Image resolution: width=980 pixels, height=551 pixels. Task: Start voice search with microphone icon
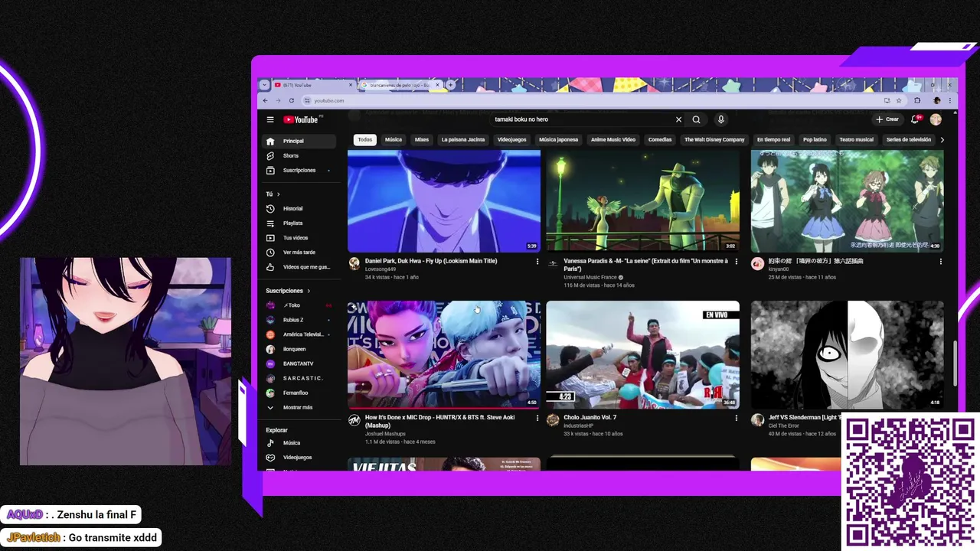pyautogui.click(x=720, y=119)
